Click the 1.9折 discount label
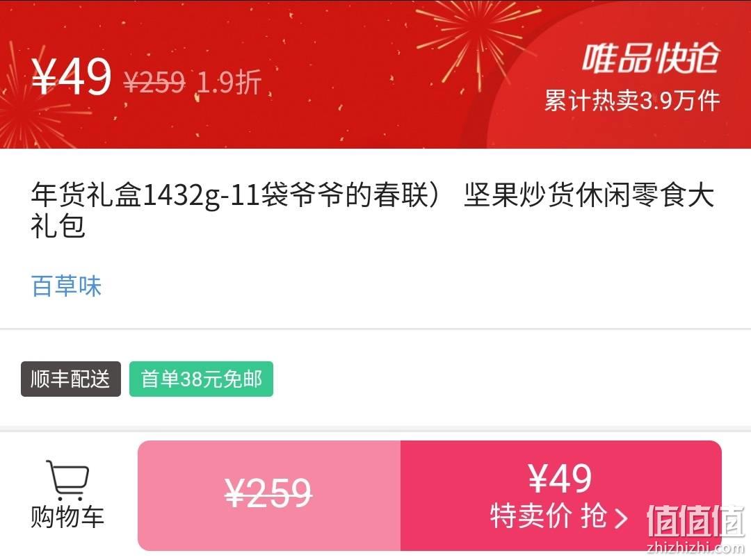 (x=229, y=82)
